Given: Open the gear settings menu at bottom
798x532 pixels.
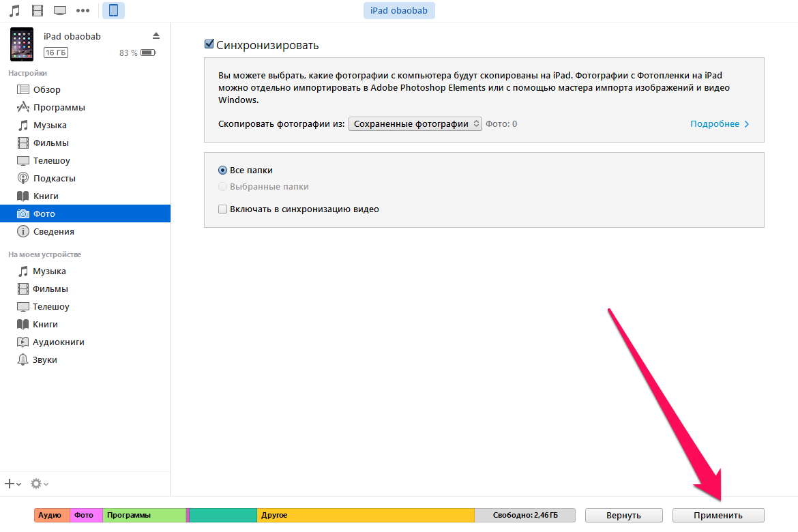Looking at the screenshot, I should point(39,484).
